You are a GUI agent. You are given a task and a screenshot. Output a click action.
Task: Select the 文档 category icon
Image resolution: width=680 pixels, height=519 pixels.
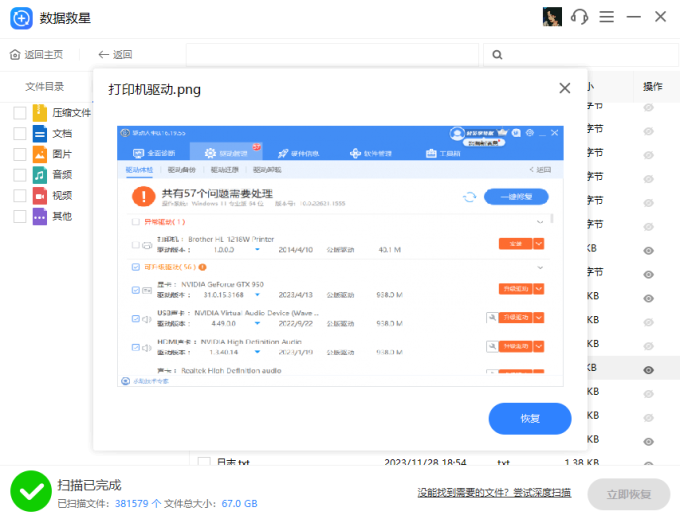click(39, 134)
